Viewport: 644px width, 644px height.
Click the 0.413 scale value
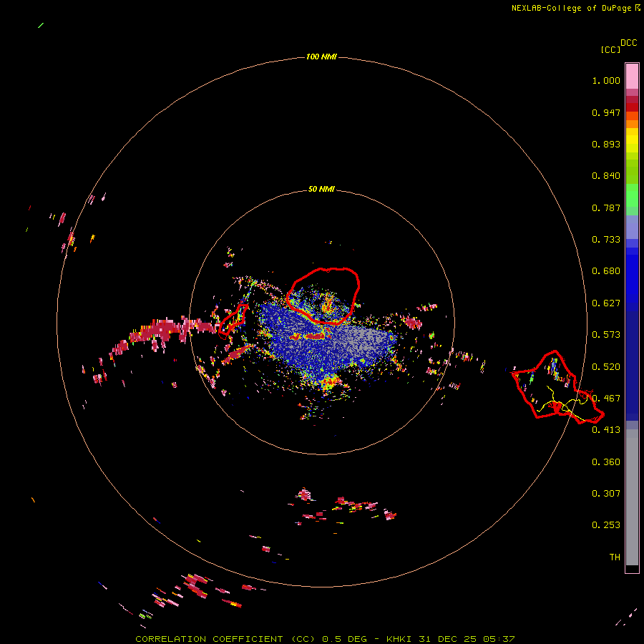(606, 430)
